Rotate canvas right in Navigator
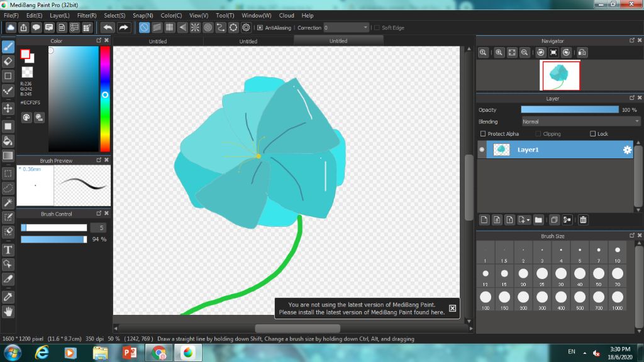 pos(567,53)
